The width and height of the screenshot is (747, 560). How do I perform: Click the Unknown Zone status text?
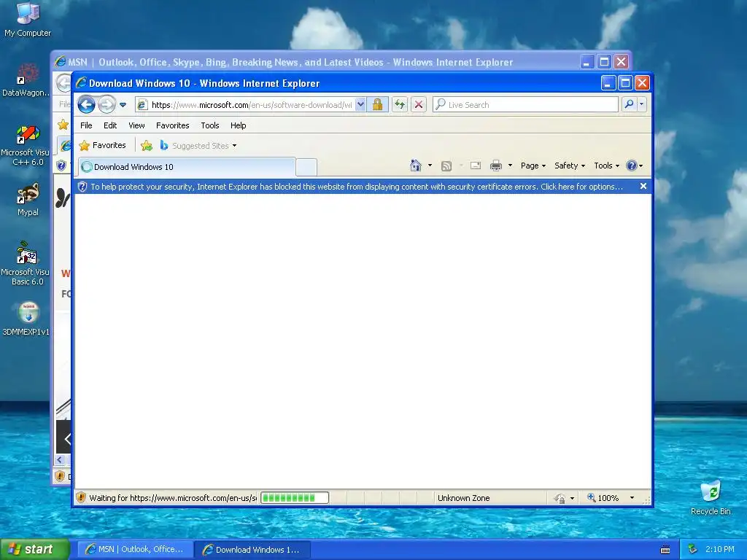[463, 498]
